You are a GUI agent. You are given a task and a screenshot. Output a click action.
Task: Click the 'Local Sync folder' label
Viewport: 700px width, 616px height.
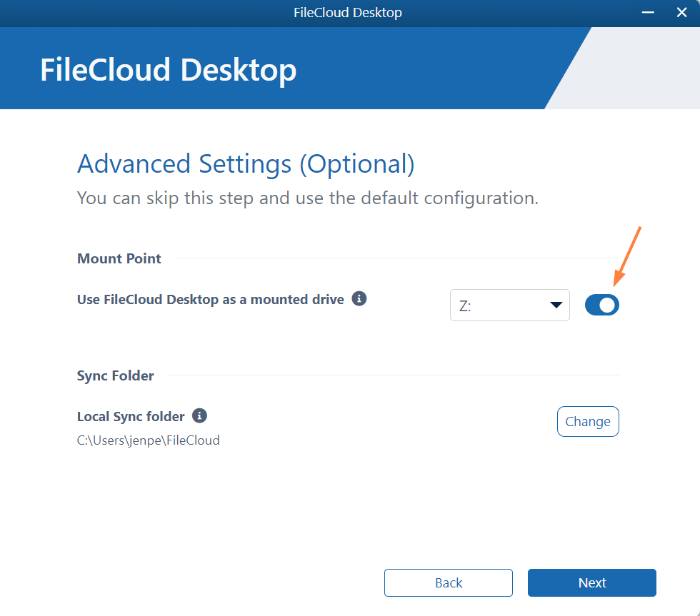[130, 417]
